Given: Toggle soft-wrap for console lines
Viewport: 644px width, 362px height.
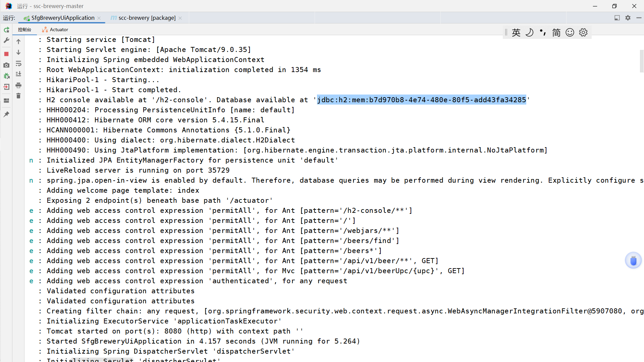Looking at the screenshot, I should coord(18,64).
